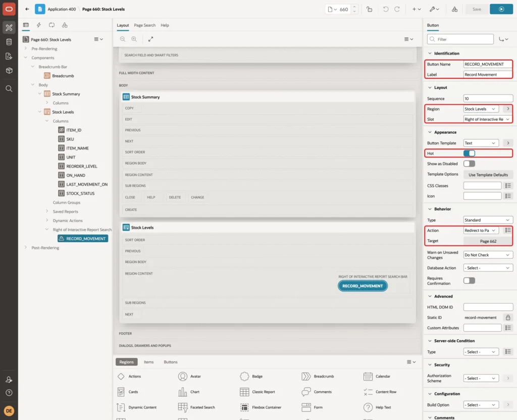This screenshot has height=420, width=517.
Task: Click Use Template Defaults button
Action: tap(488, 175)
